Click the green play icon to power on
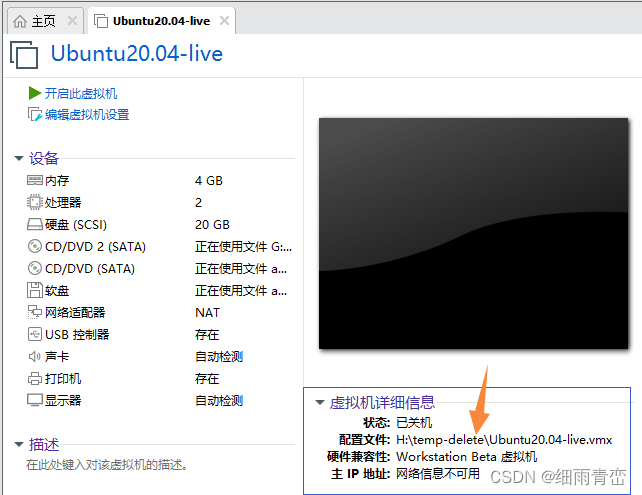This screenshot has height=495, width=642. tap(35, 93)
